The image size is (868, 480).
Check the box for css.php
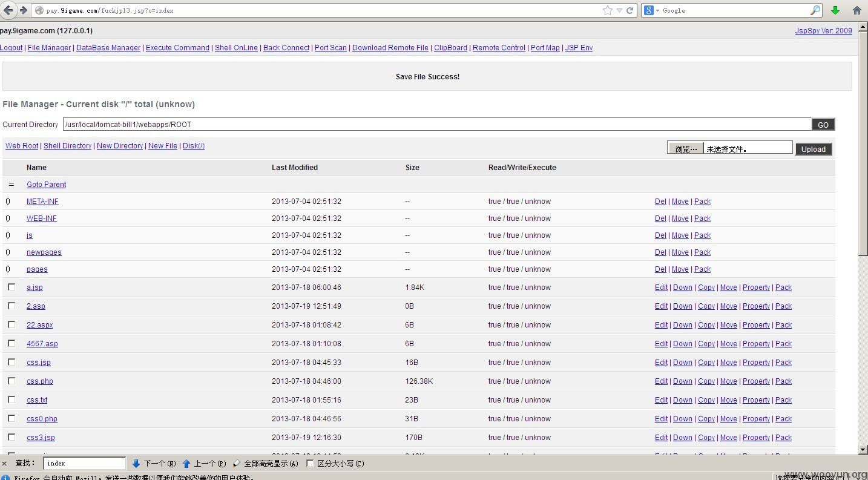(12, 381)
